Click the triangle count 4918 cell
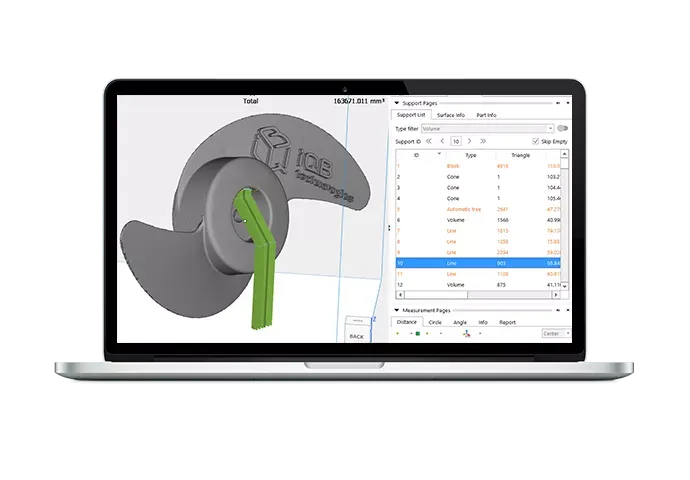This screenshot has width=690, height=480. pos(503,166)
